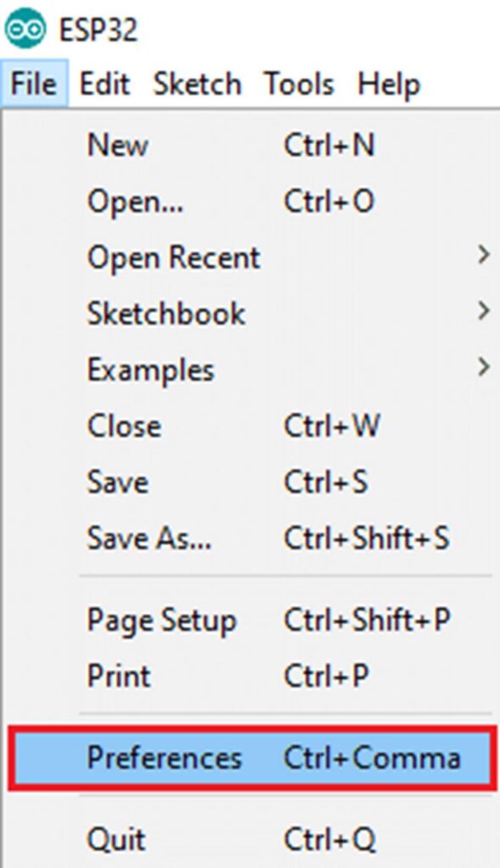Select Print from the File menu
The image size is (500, 868).
coord(249,676)
